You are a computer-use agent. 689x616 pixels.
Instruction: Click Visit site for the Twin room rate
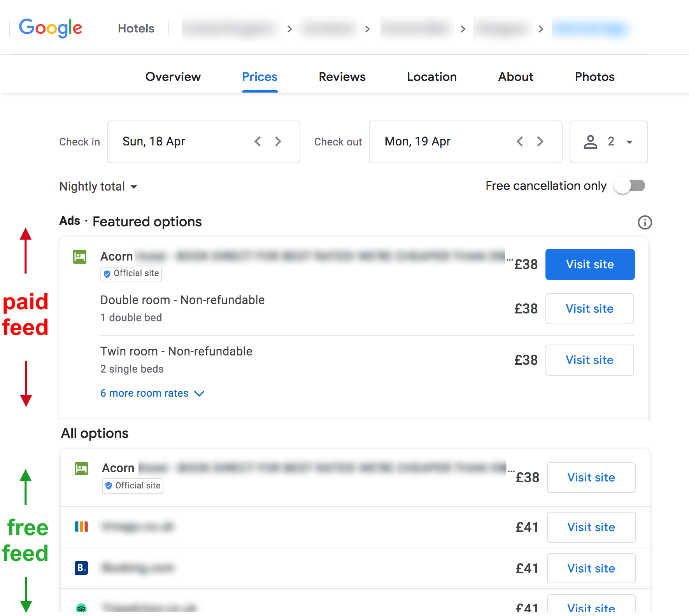pos(589,360)
